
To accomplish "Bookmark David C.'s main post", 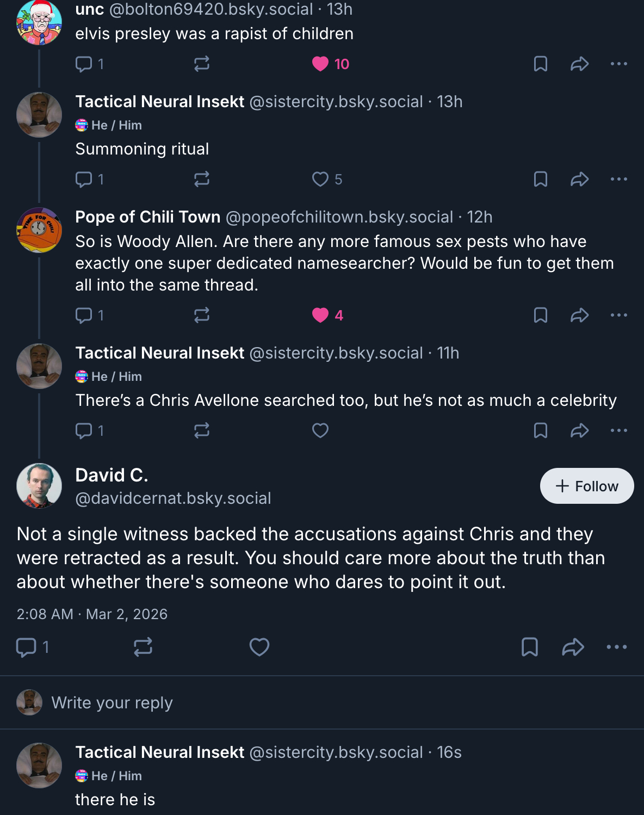I will 530,647.
